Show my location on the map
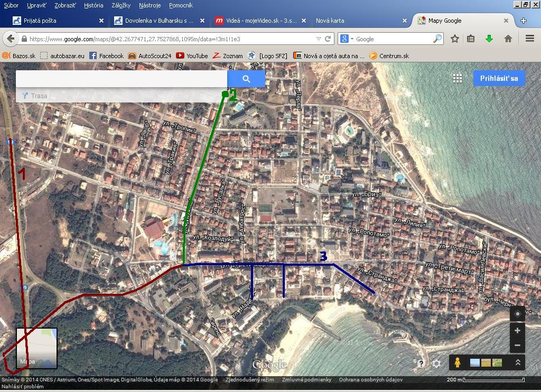Screen dimensions: 541x392 [517, 314]
